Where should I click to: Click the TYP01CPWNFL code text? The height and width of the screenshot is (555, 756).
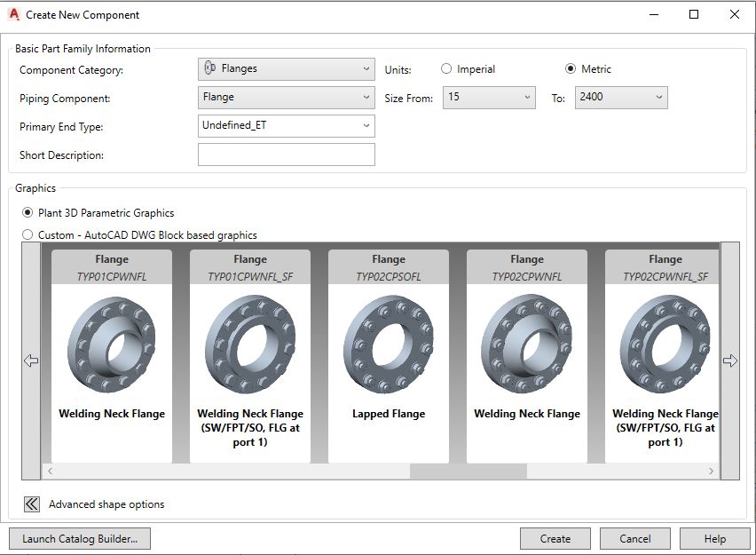click(x=112, y=276)
